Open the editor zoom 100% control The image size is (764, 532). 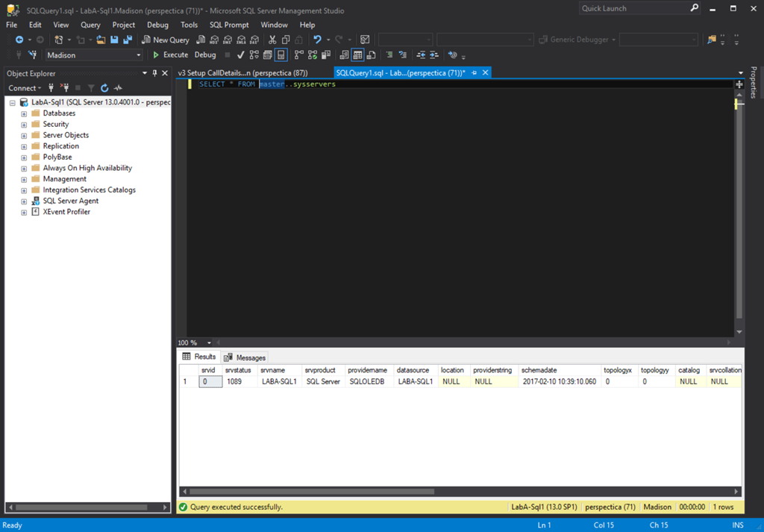pyautogui.click(x=192, y=342)
